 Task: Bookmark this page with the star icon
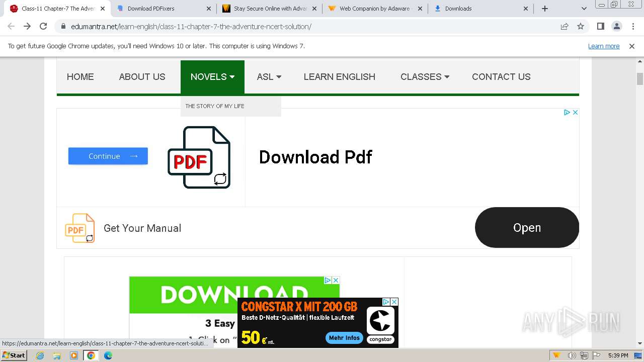[581, 26]
